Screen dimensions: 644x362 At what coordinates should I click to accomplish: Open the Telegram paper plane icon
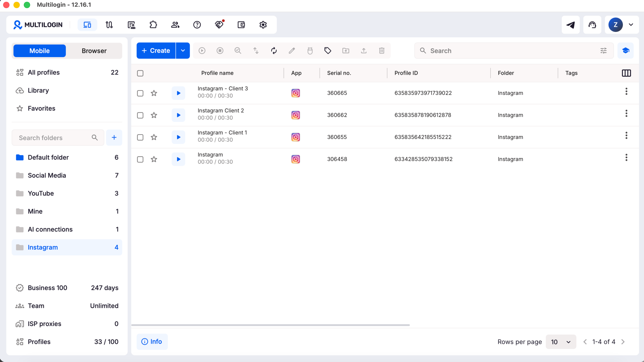pyautogui.click(x=571, y=25)
